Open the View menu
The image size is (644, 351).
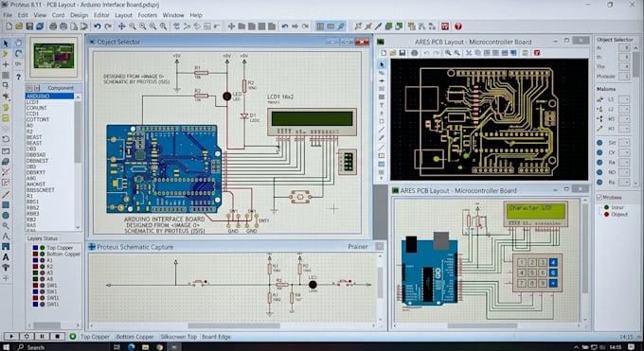tap(40, 15)
